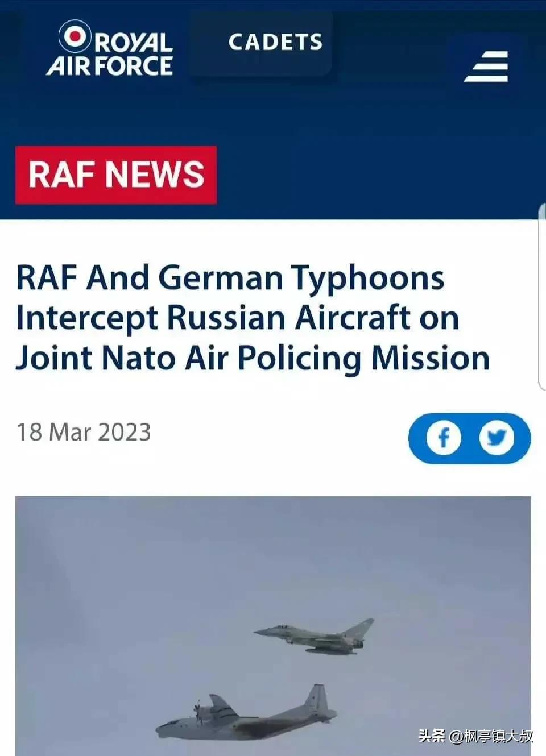Click the right-edge scrollbar handle
The image size is (546, 756).
tap(542, 297)
